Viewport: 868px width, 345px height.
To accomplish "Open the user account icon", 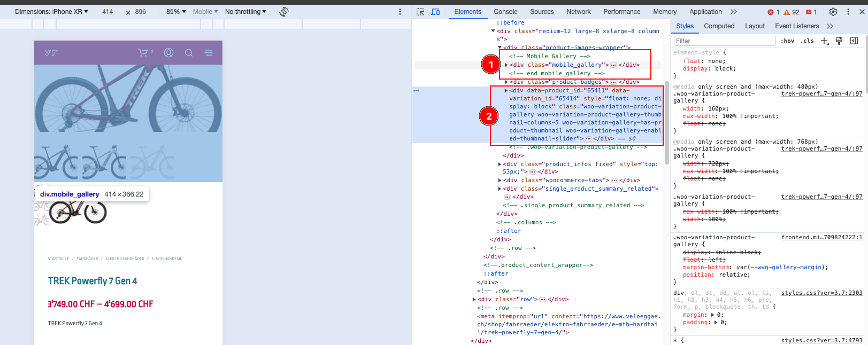I will click(x=169, y=52).
